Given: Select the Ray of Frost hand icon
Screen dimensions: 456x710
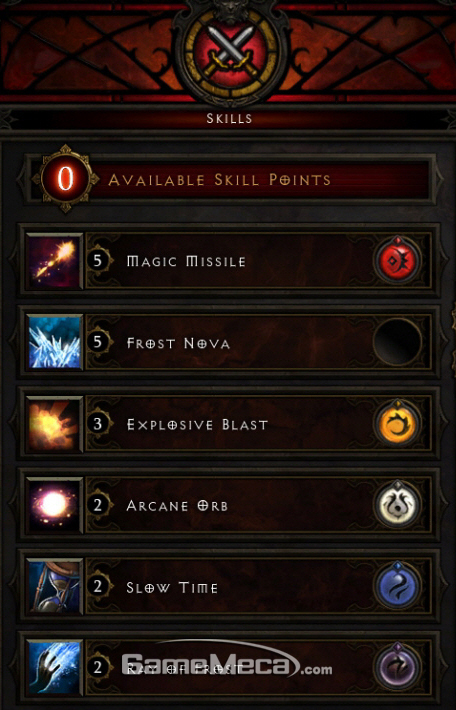Looking at the screenshot, I should pyautogui.click(x=55, y=667).
